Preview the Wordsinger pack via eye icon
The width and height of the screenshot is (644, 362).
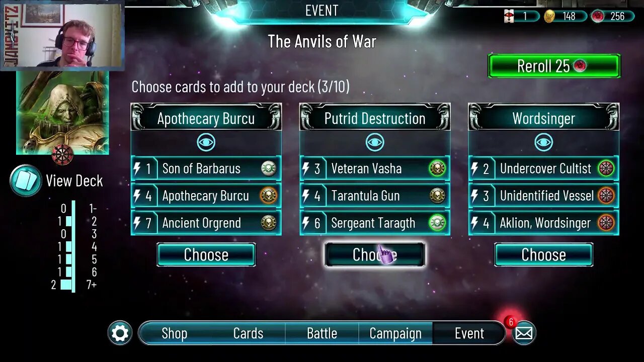(x=543, y=143)
